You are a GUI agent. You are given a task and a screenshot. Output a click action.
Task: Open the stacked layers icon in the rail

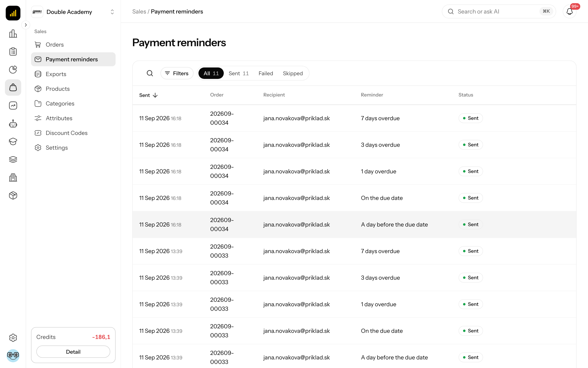[13, 159]
